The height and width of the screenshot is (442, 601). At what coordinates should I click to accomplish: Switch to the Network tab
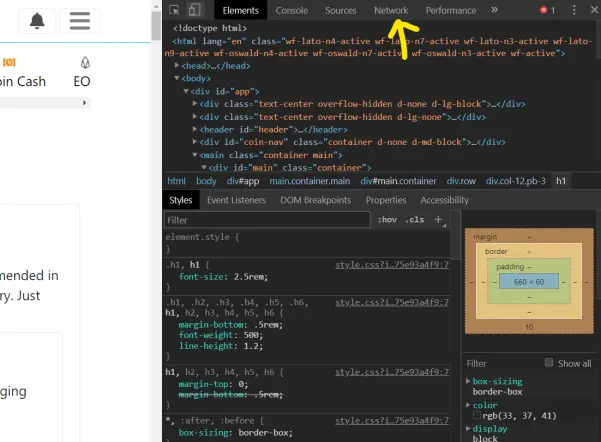391,10
